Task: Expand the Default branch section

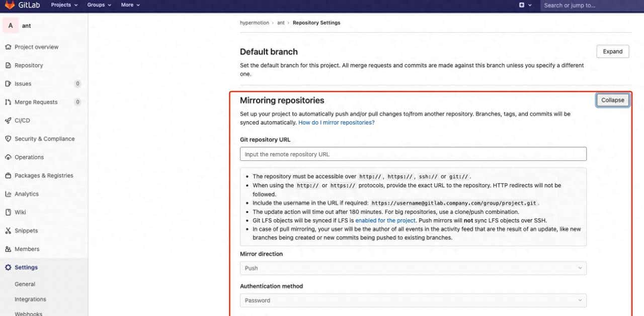Action: click(612, 52)
